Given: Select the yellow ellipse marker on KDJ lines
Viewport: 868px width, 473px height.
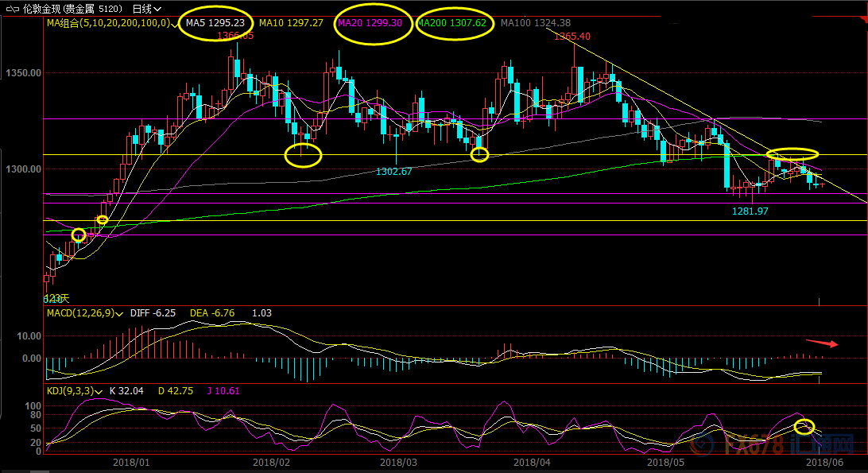Looking at the screenshot, I should 804,426.
